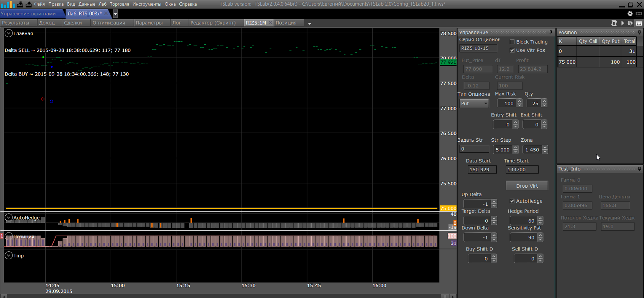Click the upload tray icon in title bar
The image size is (644, 298).
pyautogui.click(x=28, y=4)
